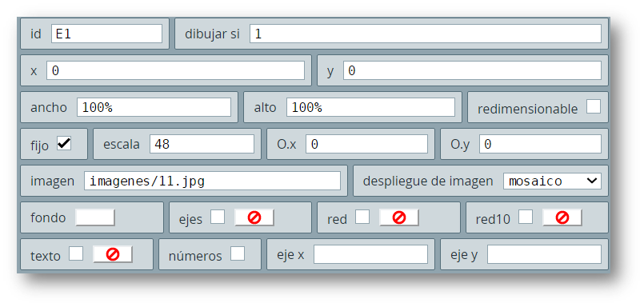Image resolution: width=644 pixels, height=307 pixels.
Task: Pick the fondo background color swatch
Action: (95, 217)
